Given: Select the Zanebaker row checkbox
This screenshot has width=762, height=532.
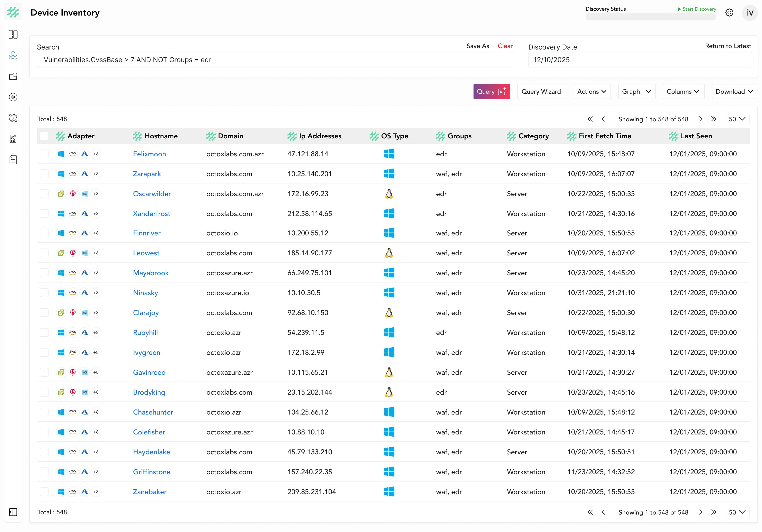Looking at the screenshot, I should (44, 492).
